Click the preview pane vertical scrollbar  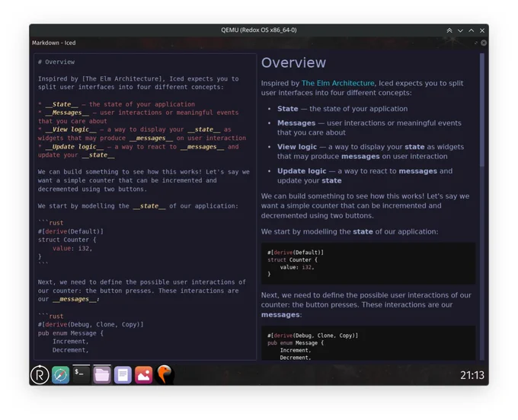[482, 110]
